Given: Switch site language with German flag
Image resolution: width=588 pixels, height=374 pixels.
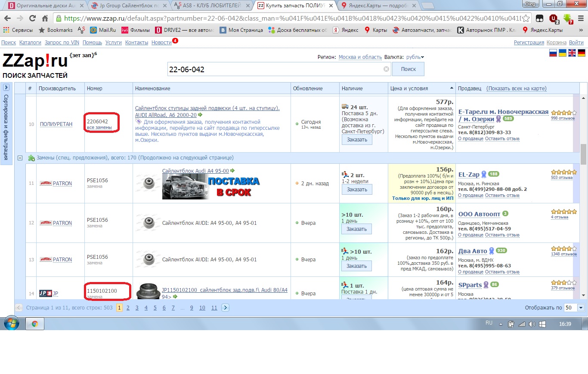Looking at the screenshot, I should [582, 53].
